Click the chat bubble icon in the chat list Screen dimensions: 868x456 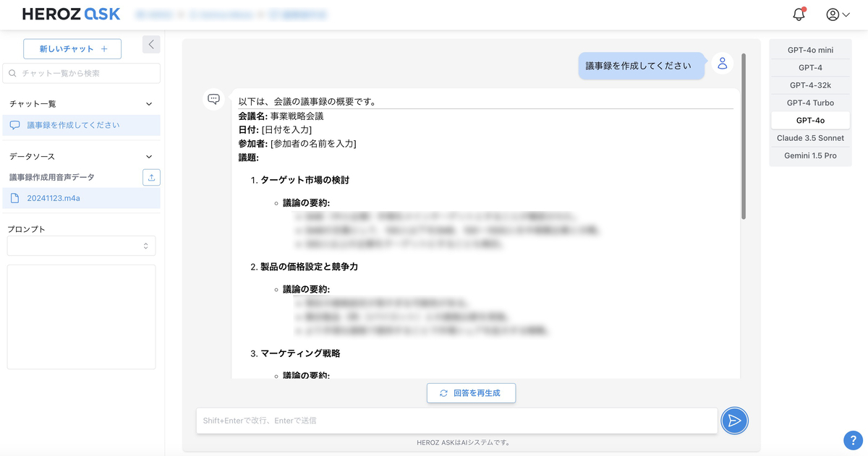(x=15, y=125)
